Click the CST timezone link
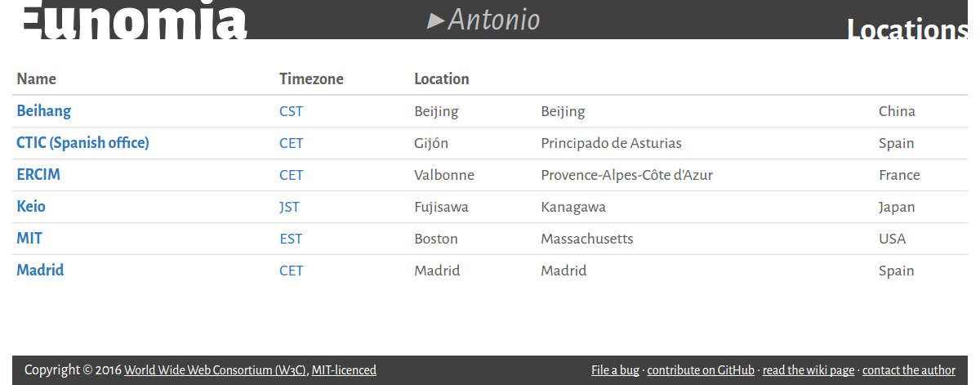980x385 pixels. (x=291, y=111)
